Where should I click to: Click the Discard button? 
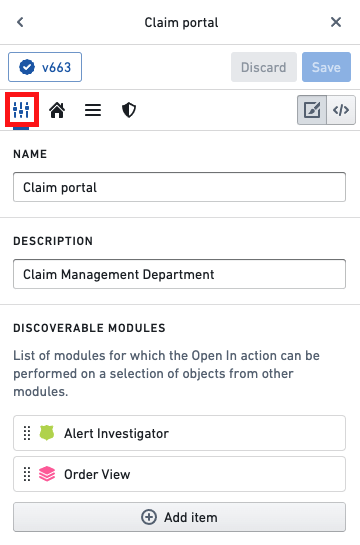pos(264,67)
